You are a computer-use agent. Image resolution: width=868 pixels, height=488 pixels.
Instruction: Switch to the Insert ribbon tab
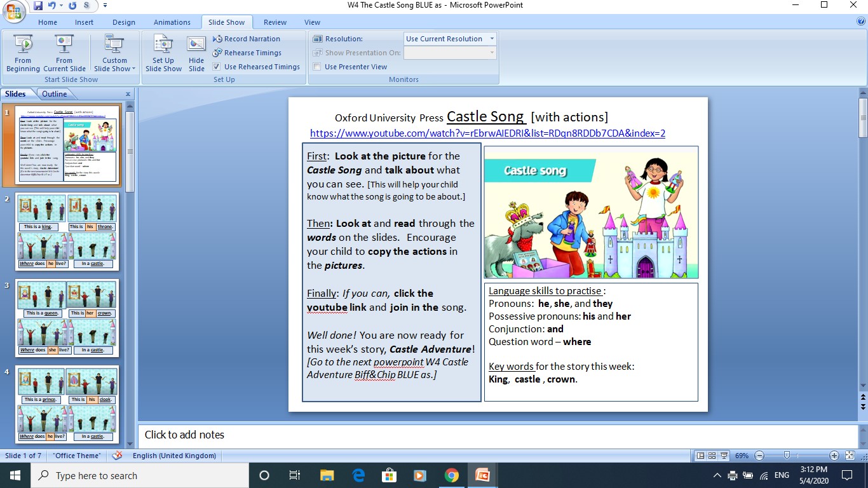point(84,22)
